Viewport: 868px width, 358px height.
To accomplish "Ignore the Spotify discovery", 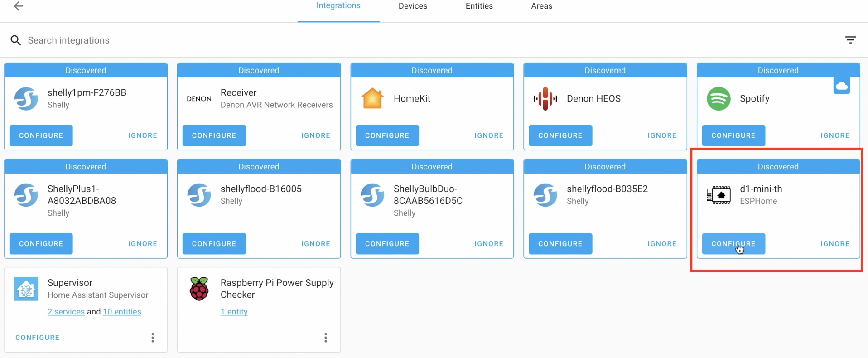I will coord(835,135).
